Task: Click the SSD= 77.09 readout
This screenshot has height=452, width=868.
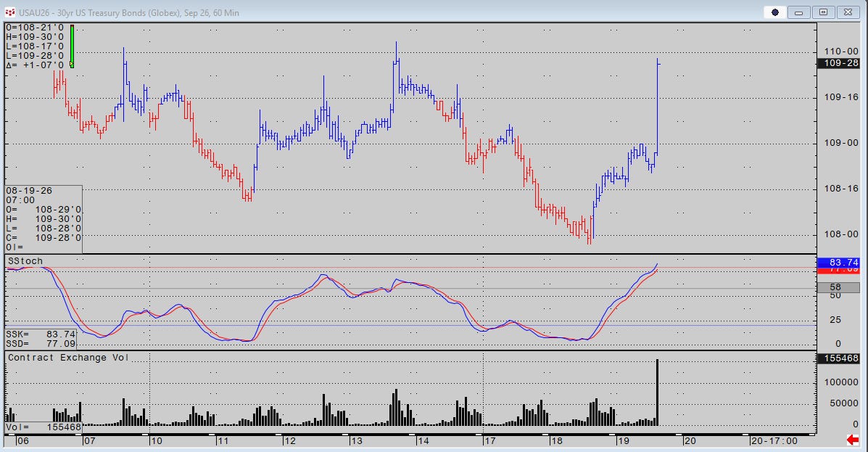Action: tap(41, 343)
